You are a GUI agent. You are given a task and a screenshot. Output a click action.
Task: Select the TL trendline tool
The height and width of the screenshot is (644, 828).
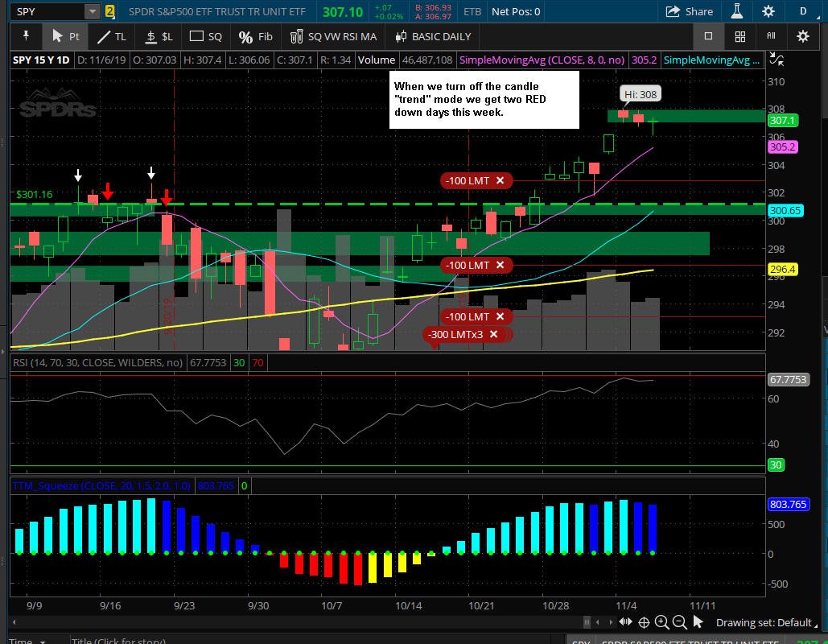click(112, 36)
